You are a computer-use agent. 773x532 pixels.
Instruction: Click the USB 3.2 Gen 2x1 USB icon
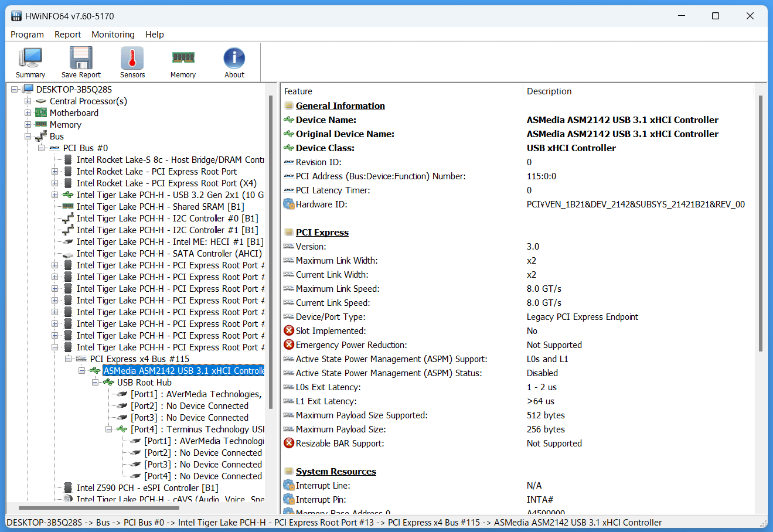68,195
